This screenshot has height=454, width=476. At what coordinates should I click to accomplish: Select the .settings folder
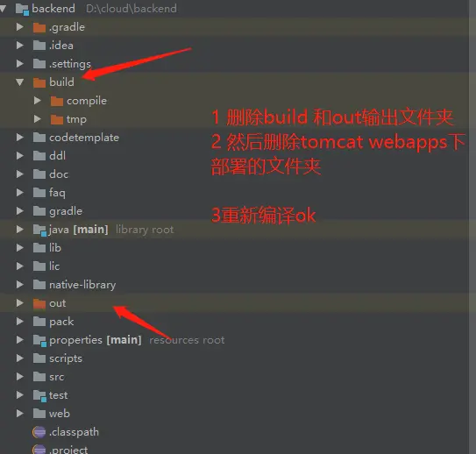(70, 64)
